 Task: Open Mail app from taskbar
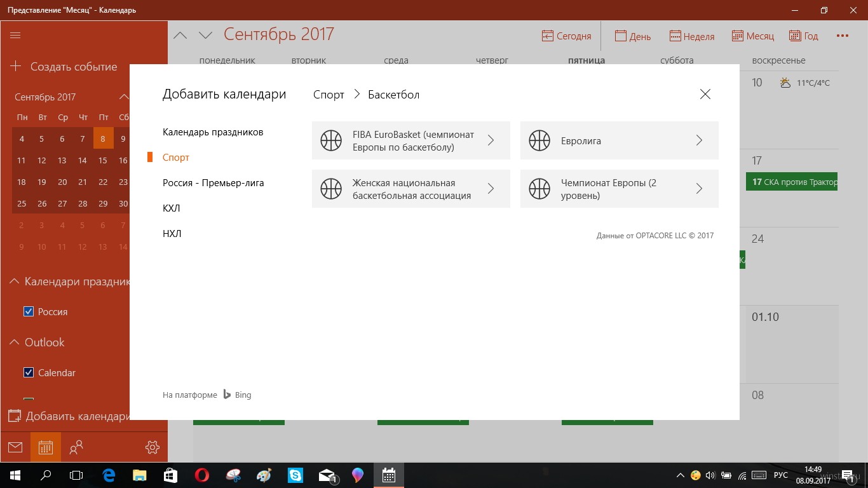[327, 475]
